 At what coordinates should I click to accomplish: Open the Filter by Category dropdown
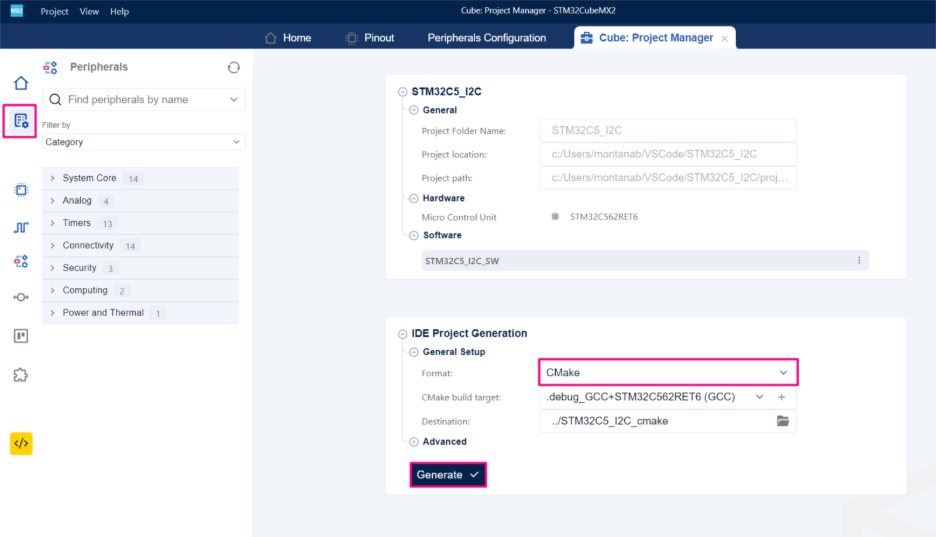coord(143,142)
